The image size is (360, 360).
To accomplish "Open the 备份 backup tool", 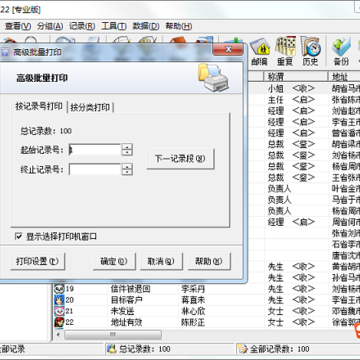I will click(x=341, y=52).
